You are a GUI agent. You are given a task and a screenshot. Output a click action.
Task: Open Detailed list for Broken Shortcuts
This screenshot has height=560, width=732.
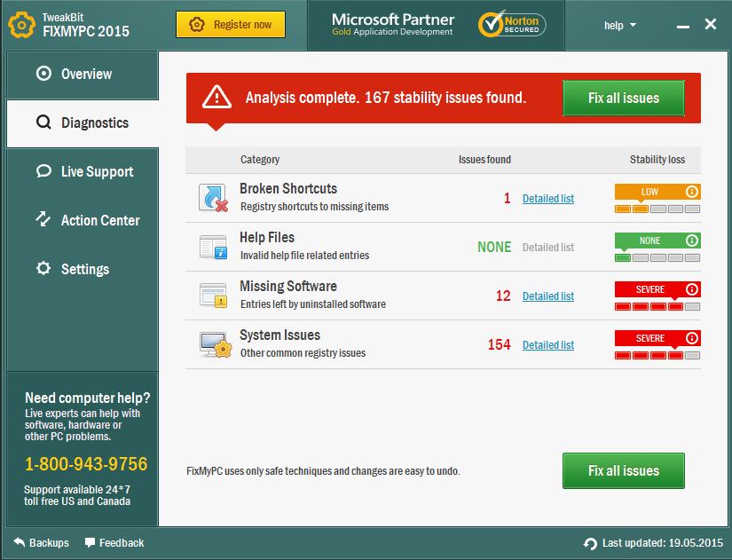(547, 199)
